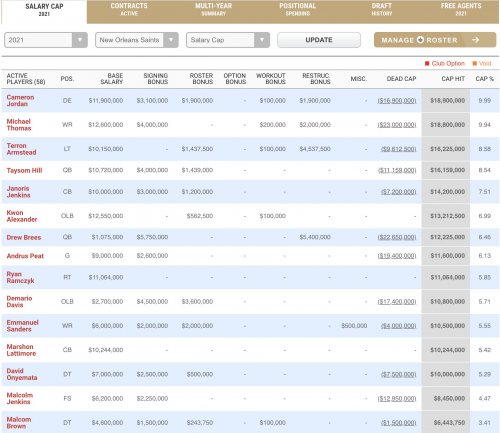Viewport: 500px width, 433px height.
Task: Open Andrus Peat player link
Action: pyautogui.click(x=25, y=256)
